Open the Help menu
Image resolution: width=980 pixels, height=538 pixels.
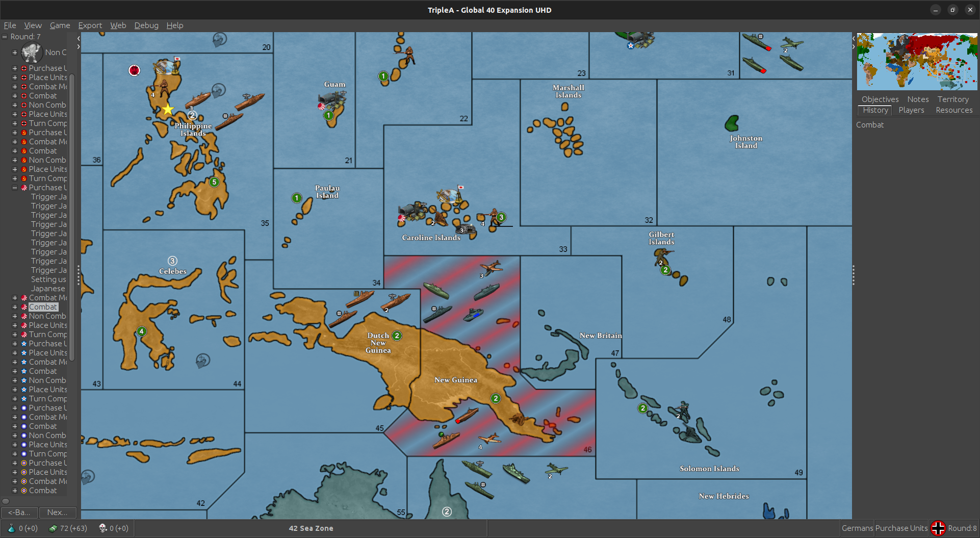tap(174, 25)
